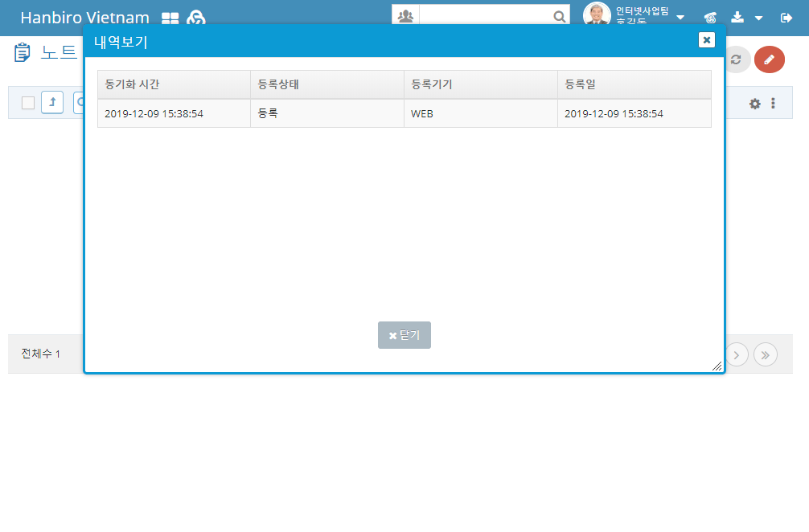
Task: Click the refresh icon button
Action: pos(737,59)
